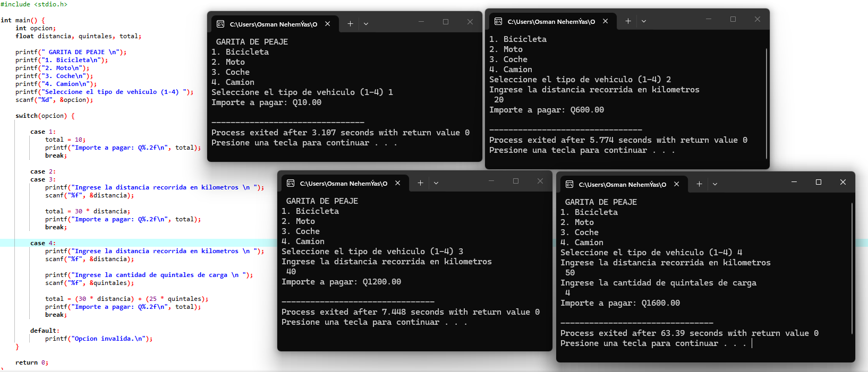The height and width of the screenshot is (372, 868).
Task: Close the tab in the Q600.00 terminal
Action: pyautogui.click(x=606, y=21)
